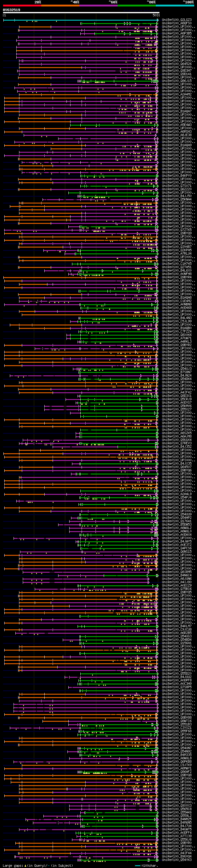
Task: Open the UniRef100_Q7S071 hit
Action: click(176, 186)
